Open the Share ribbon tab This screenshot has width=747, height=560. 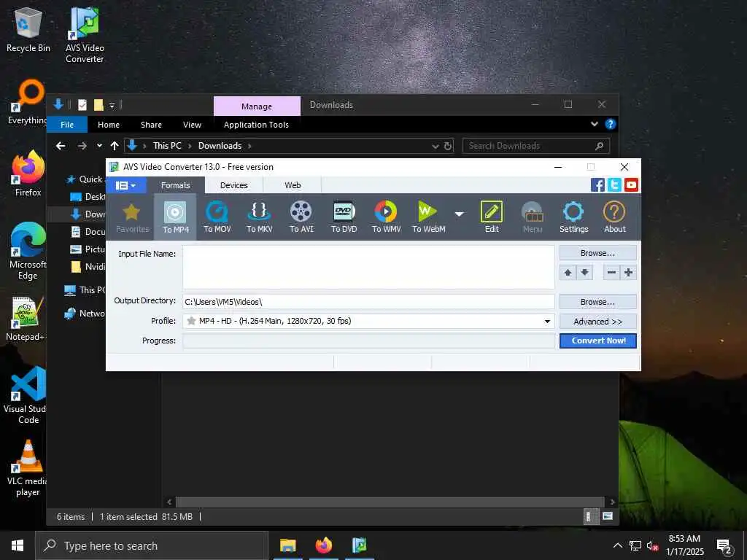click(151, 125)
